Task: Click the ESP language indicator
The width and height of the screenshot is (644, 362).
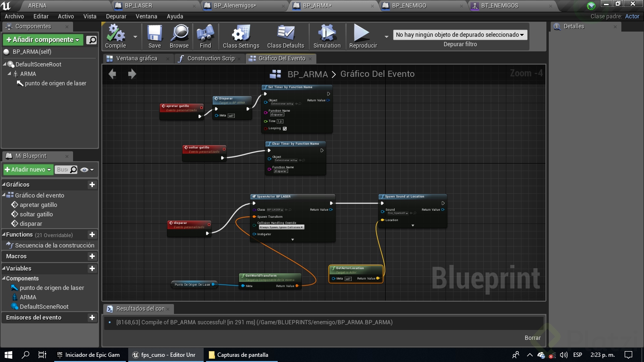Action: 578,355
